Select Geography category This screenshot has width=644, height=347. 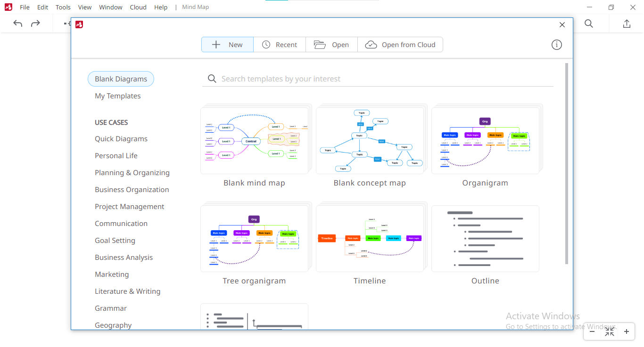coord(113,325)
